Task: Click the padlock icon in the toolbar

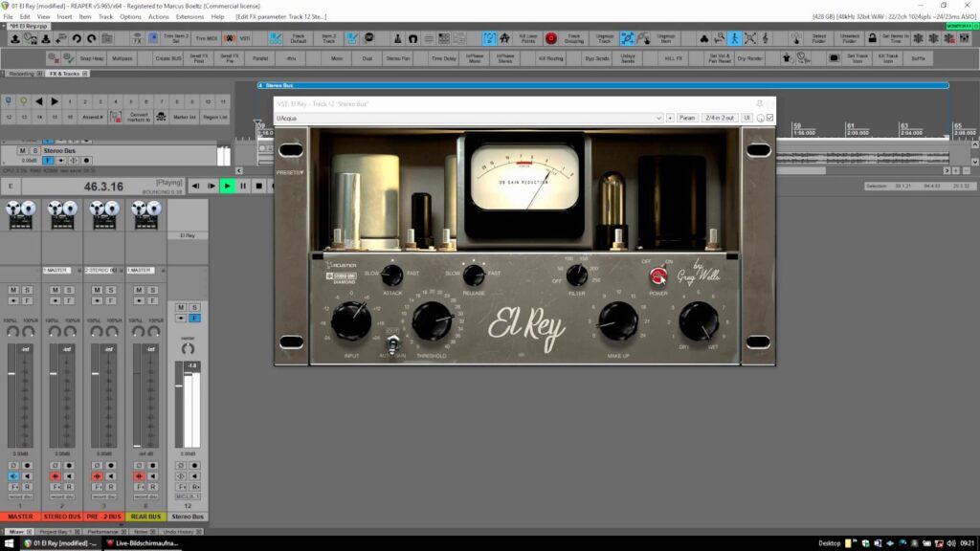Action: (872, 38)
